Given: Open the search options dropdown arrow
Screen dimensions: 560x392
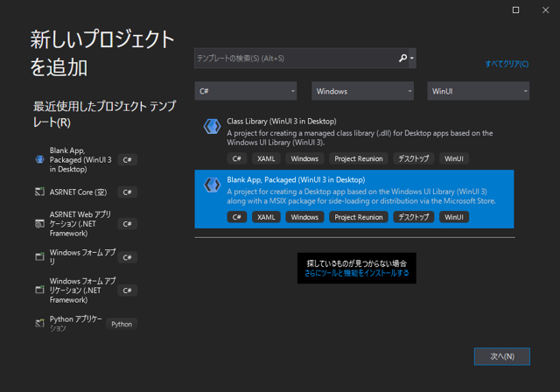Looking at the screenshot, I should (412, 59).
